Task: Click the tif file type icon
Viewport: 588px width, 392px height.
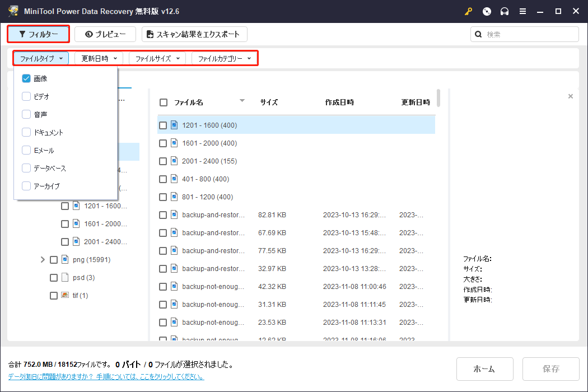Action: [65, 295]
